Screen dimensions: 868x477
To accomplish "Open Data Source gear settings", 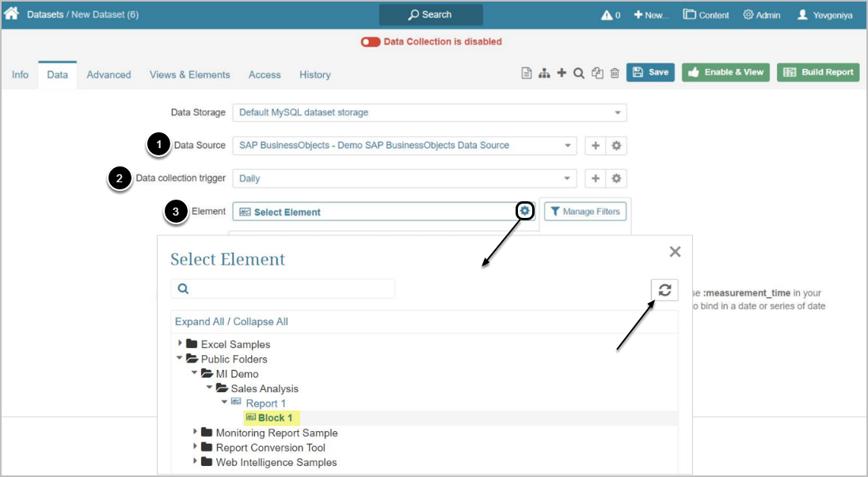I will [616, 146].
